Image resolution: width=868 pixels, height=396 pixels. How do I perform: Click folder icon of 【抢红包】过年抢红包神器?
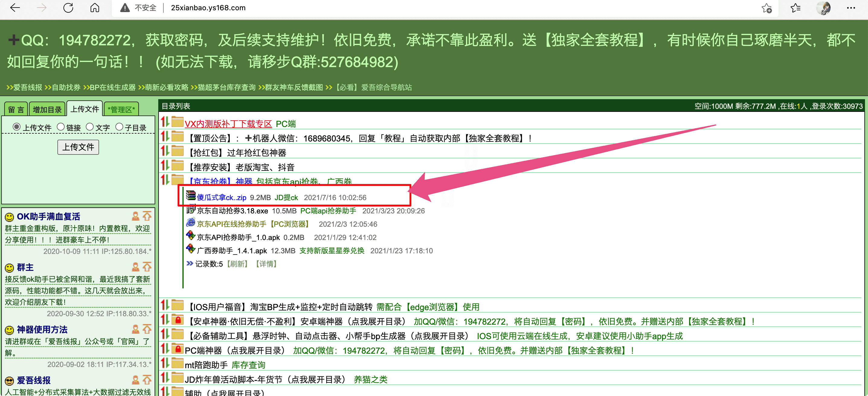pyautogui.click(x=177, y=151)
